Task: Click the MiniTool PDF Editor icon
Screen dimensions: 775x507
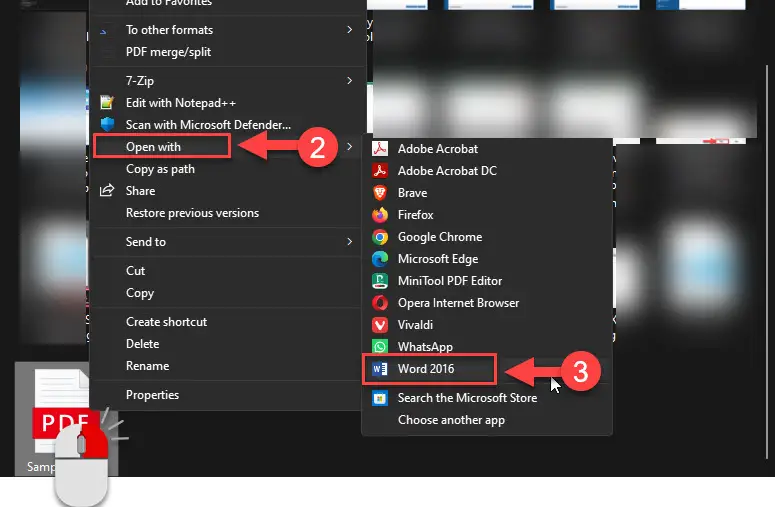Action: pyautogui.click(x=380, y=281)
